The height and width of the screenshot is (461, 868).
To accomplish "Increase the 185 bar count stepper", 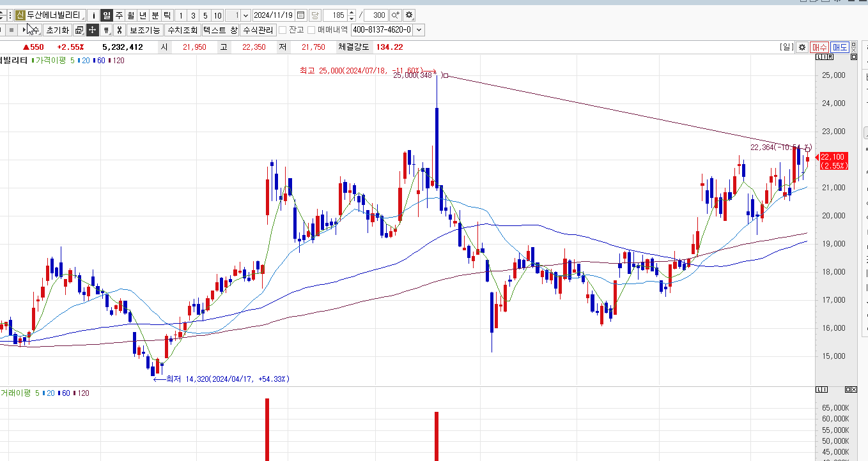I will pyautogui.click(x=352, y=12).
